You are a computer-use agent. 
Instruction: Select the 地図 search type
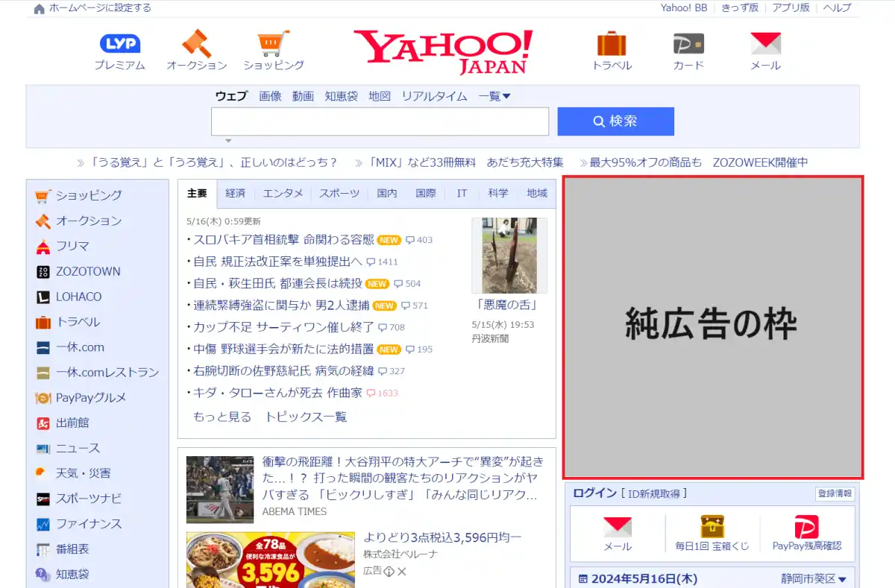tap(380, 96)
